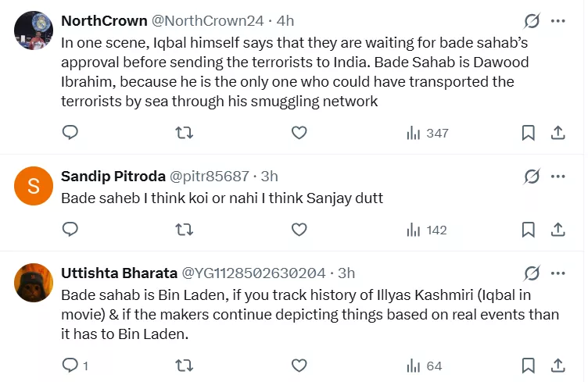Share NorthCrown's post

(x=558, y=133)
